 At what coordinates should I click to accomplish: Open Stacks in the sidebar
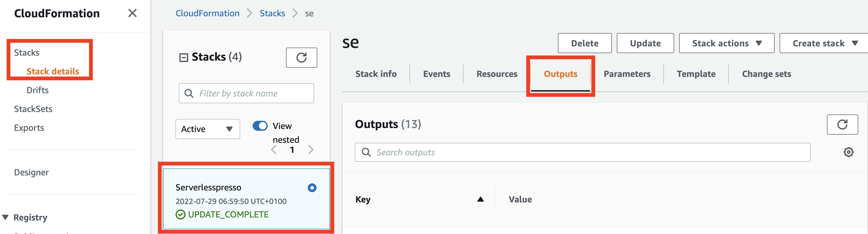point(27,53)
